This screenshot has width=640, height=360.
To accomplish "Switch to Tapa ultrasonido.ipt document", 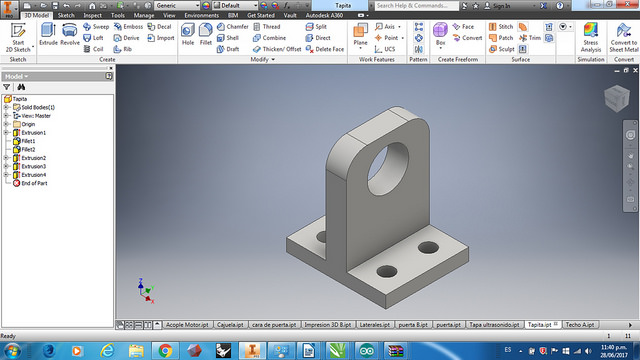I will tap(494, 325).
